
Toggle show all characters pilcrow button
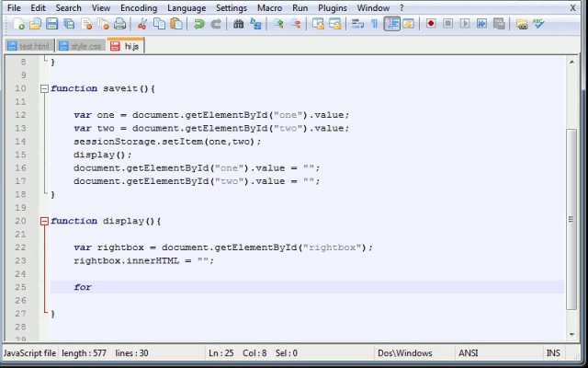pyautogui.click(x=374, y=24)
